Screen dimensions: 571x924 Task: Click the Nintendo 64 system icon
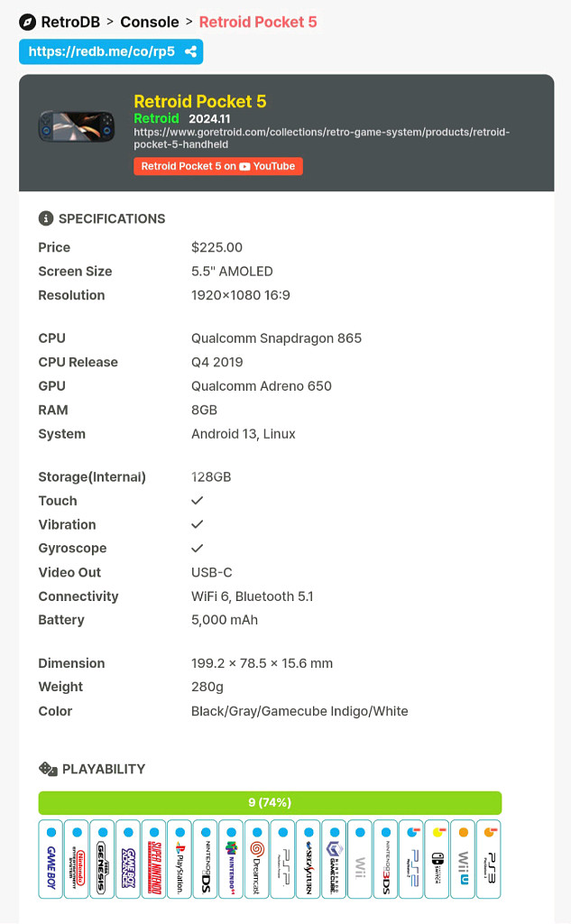point(231,858)
